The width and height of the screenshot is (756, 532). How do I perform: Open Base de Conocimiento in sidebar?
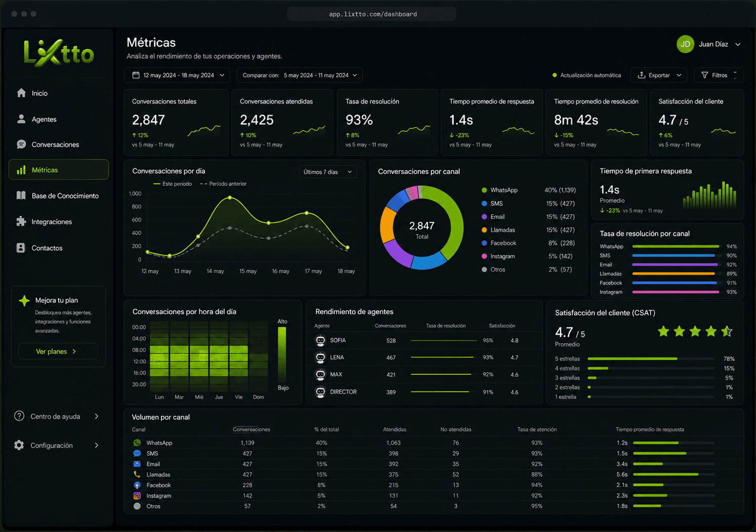59,196
